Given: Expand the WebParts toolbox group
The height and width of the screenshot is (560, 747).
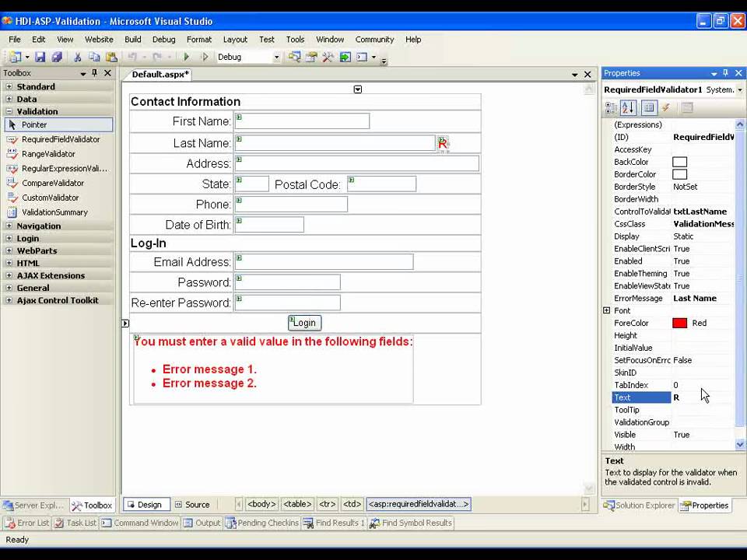Looking at the screenshot, I should pyautogui.click(x=9, y=250).
